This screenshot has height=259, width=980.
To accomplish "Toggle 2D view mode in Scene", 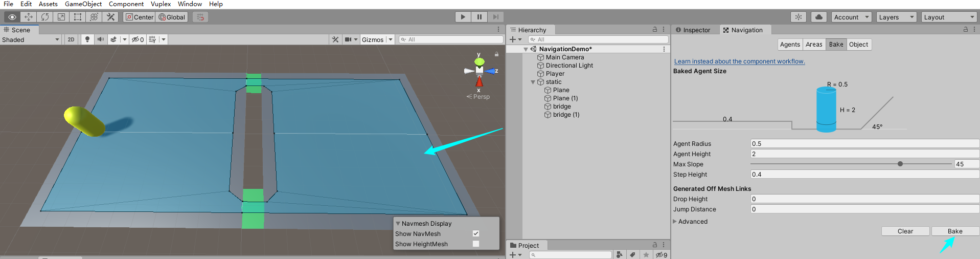I will [71, 39].
